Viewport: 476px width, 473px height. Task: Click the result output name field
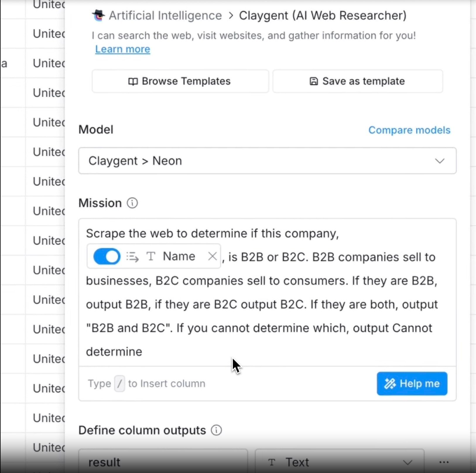pos(163,462)
